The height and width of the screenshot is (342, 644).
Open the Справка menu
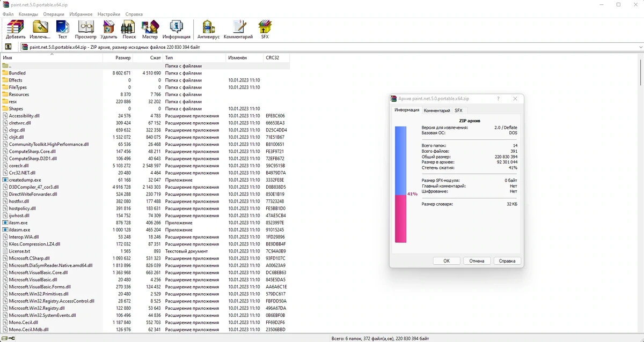pos(134,14)
